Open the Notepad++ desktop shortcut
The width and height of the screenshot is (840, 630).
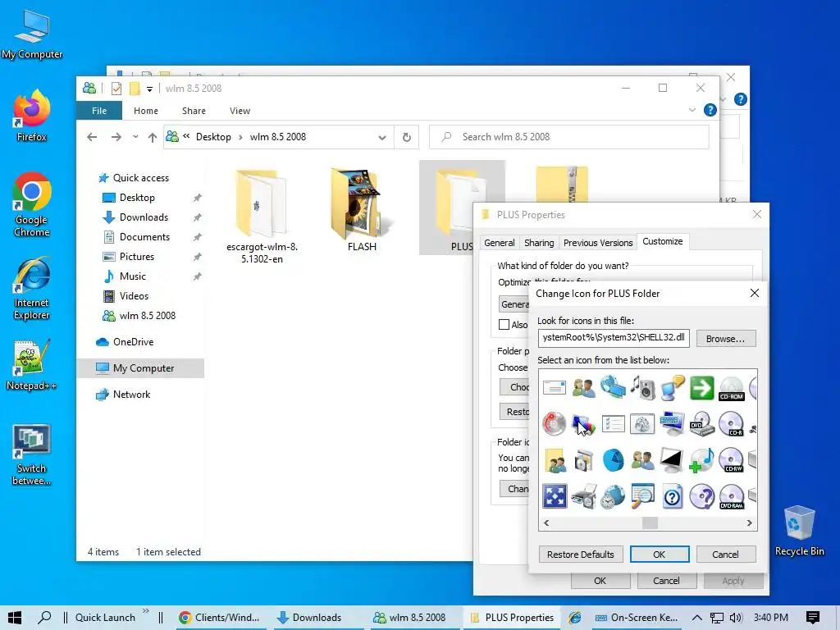tap(32, 366)
